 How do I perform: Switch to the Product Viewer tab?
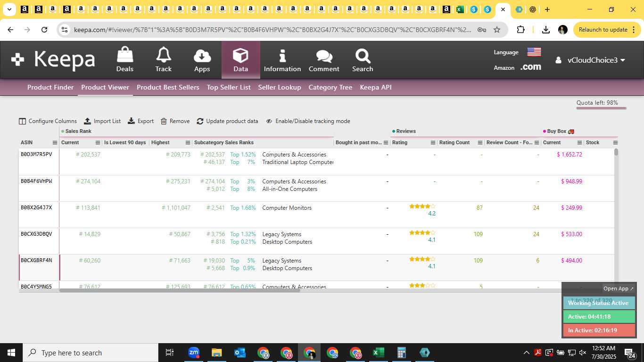coord(105,87)
